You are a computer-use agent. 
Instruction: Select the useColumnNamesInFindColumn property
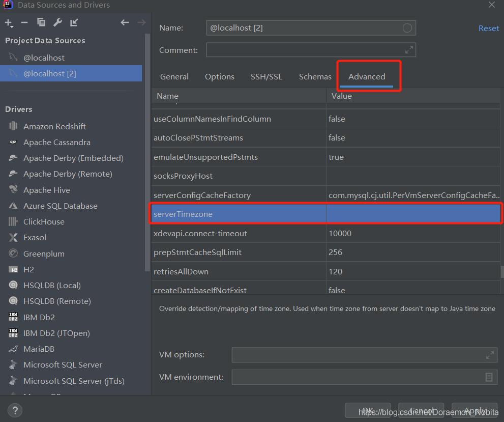click(x=212, y=119)
